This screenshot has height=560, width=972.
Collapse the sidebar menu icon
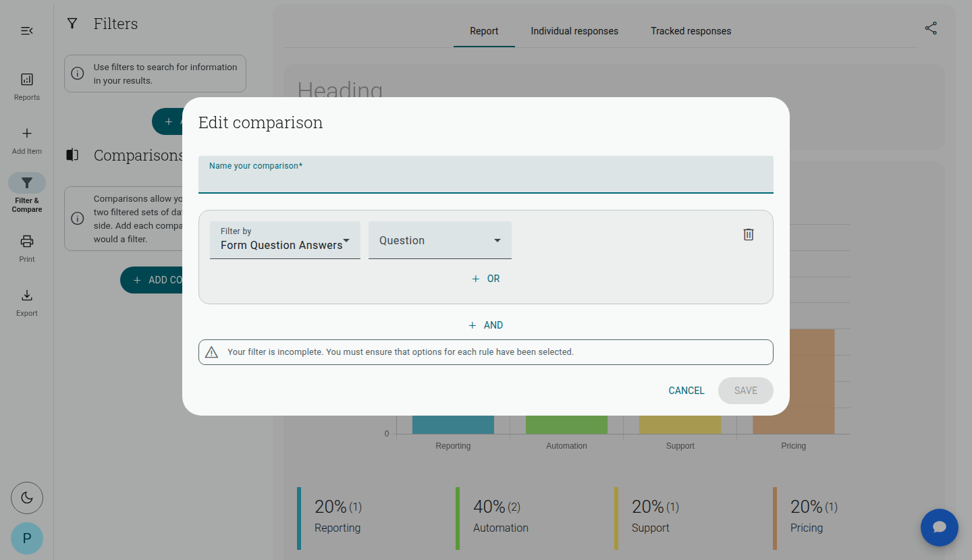click(27, 31)
